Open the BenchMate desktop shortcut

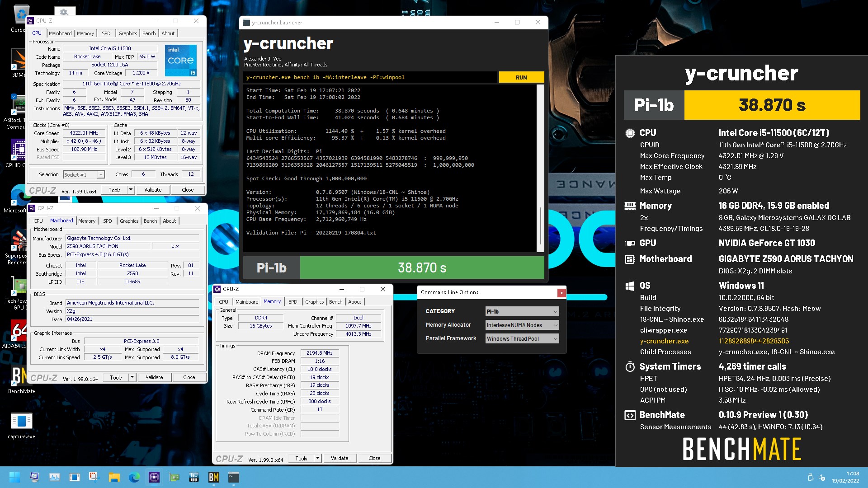click(x=21, y=380)
